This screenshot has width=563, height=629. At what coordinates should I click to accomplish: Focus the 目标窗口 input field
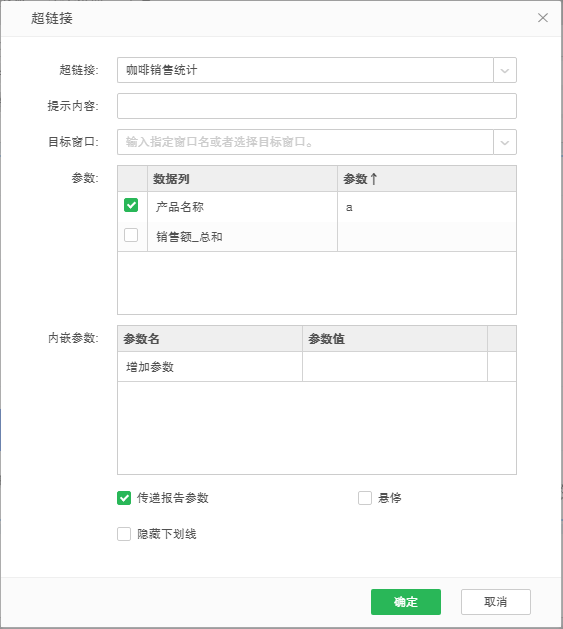coord(305,142)
